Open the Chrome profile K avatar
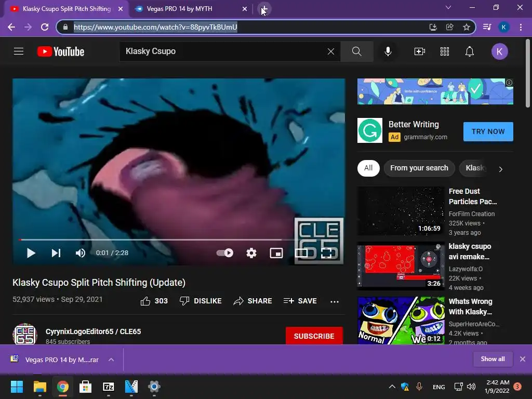The image size is (532, 399). click(x=503, y=27)
